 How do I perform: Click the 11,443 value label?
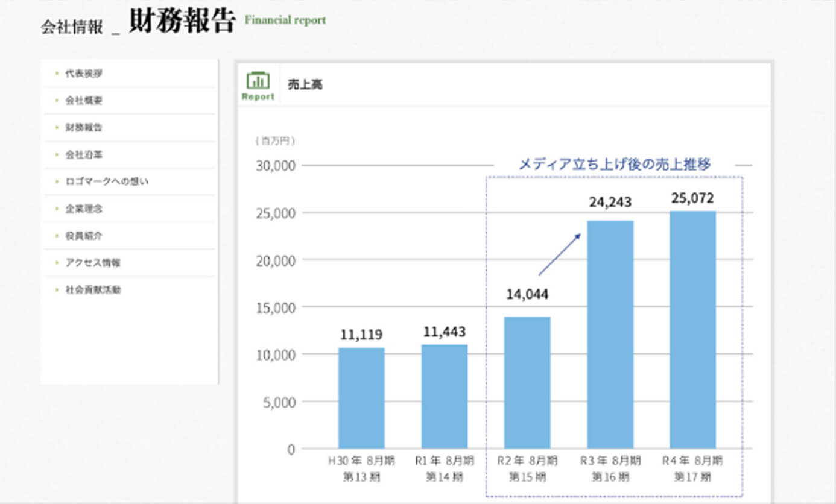(445, 332)
